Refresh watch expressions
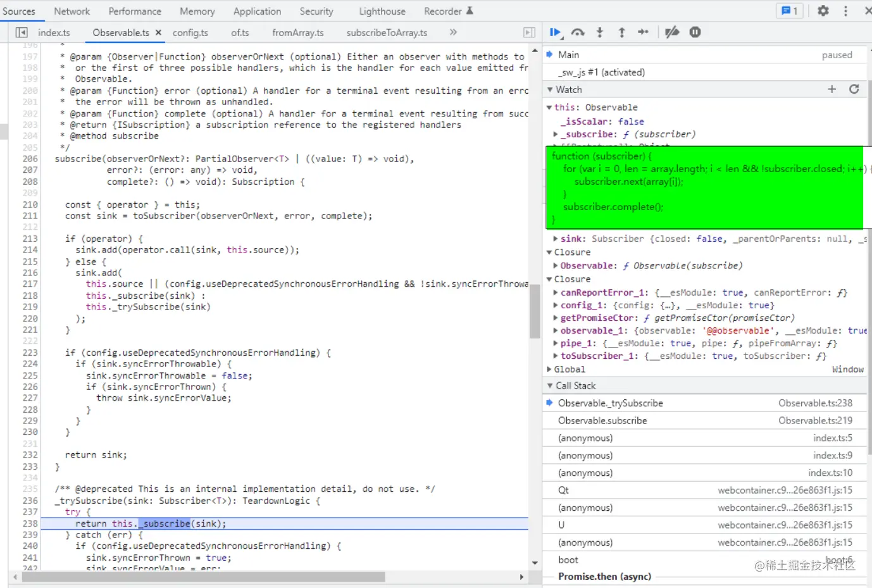872x588 pixels. click(x=854, y=89)
